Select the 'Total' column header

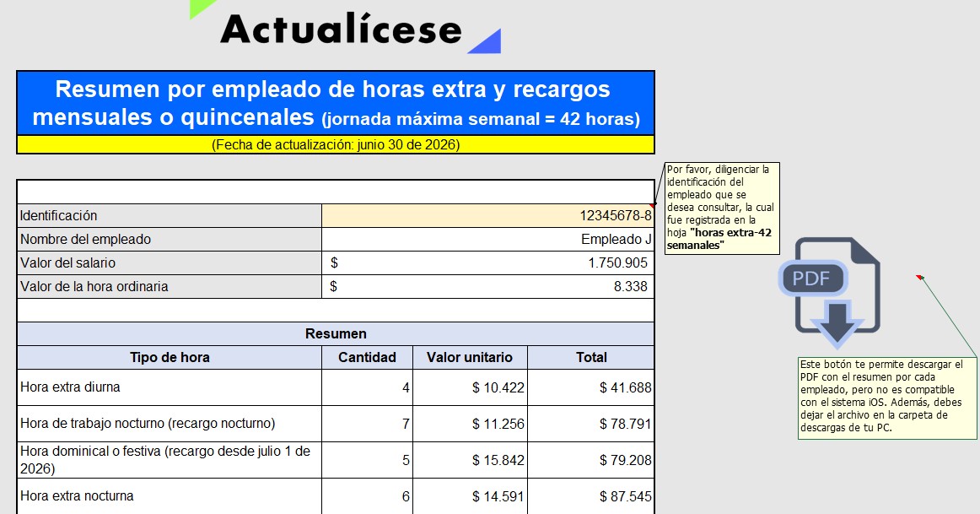point(591,358)
